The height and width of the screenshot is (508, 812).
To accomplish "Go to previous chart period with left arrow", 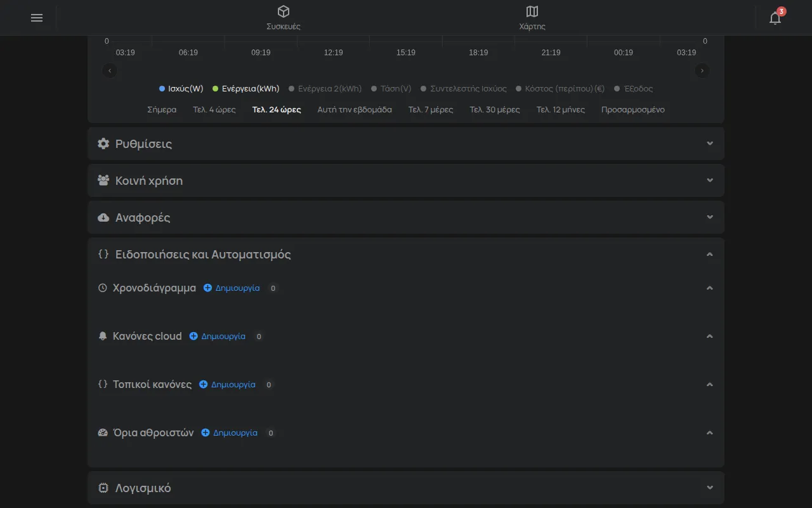I will (x=110, y=70).
